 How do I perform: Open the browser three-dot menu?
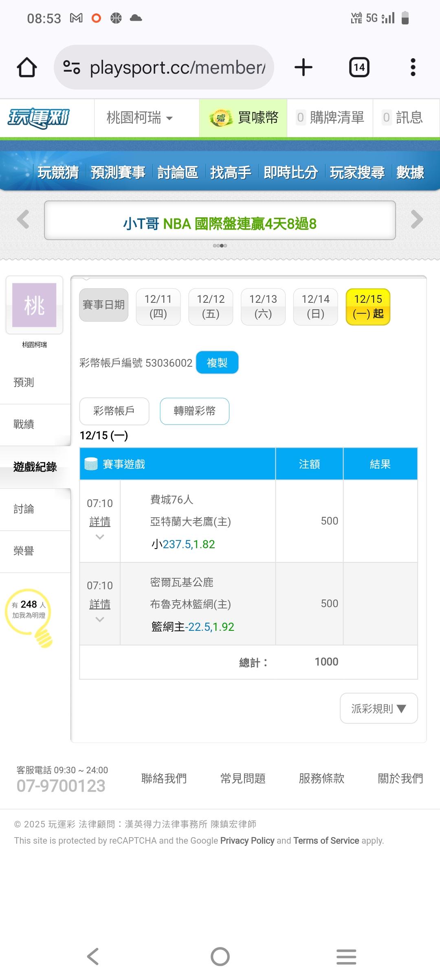pyautogui.click(x=413, y=67)
